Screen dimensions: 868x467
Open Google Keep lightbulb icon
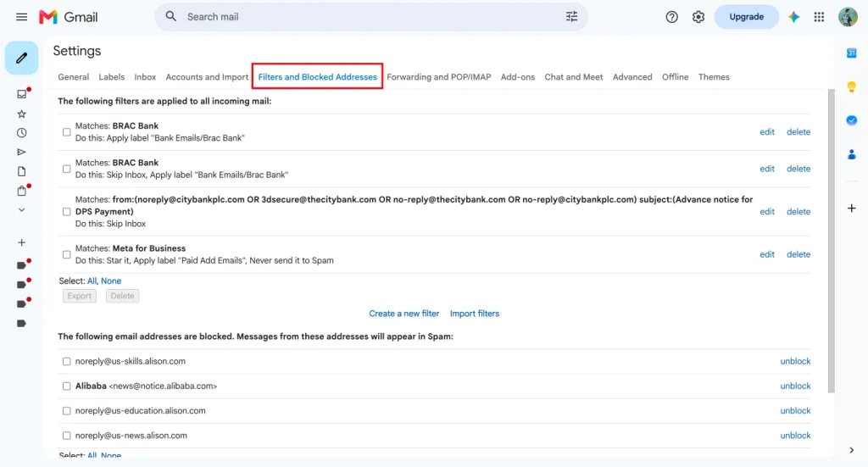(851, 86)
